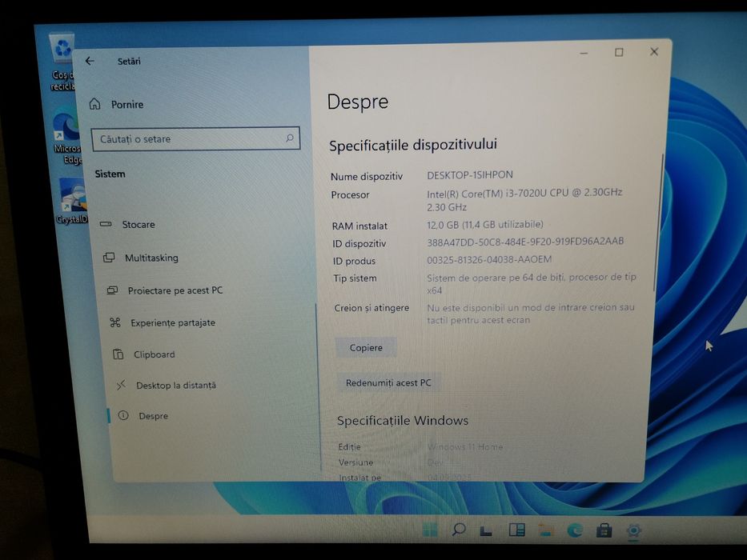Open File Explorer from taskbar
Image resolution: width=747 pixels, height=560 pixels.
click(545, 530)
